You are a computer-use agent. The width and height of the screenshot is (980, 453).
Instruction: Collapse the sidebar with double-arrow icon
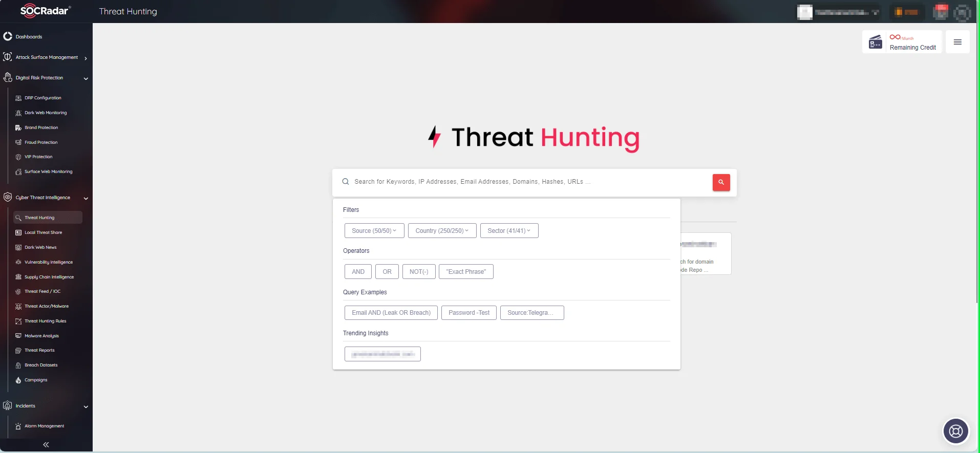click(46, 445)
